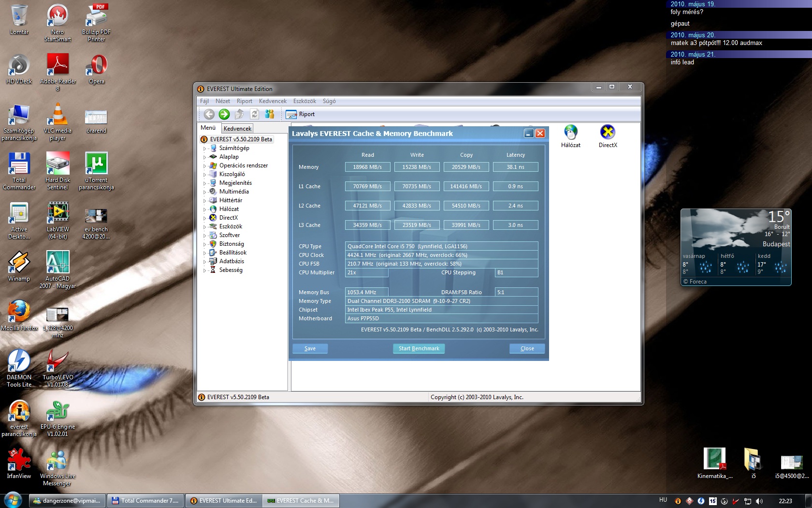Open Adobe Reader 8 desktop icon

coord(58,72)
